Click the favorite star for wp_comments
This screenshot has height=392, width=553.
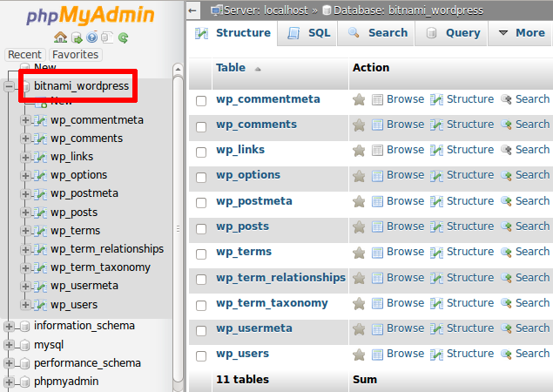tap(358, 125)
